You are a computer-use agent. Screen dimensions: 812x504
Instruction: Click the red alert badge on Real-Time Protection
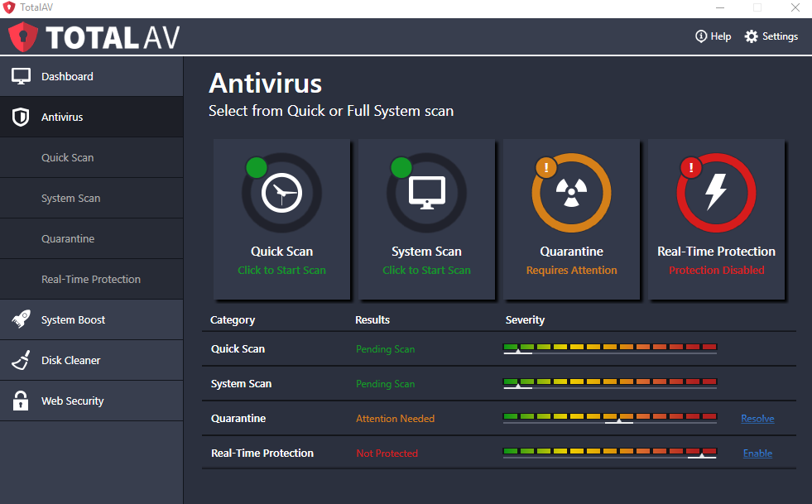click(x=691, y=167)
